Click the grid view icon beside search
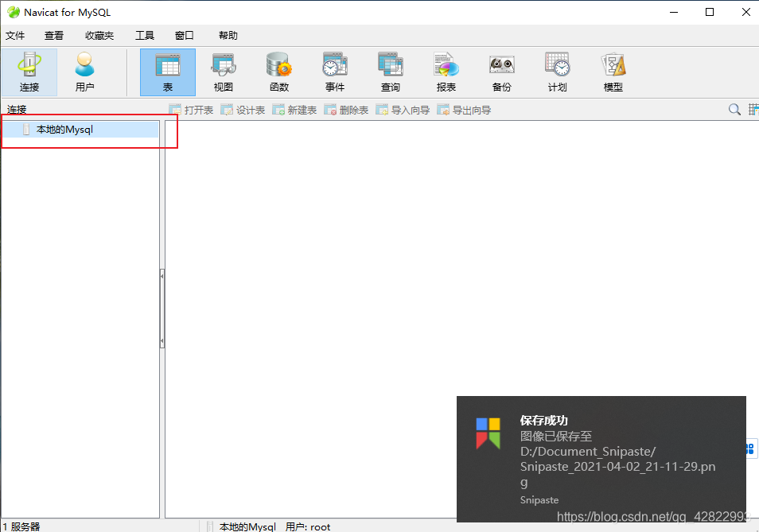759x532 pixels. coord(753,110)
